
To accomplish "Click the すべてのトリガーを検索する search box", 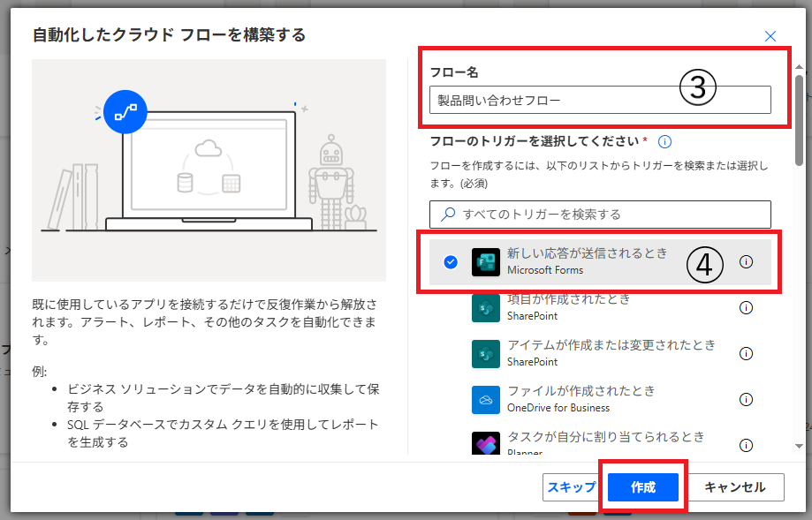I will coord(600,214).
